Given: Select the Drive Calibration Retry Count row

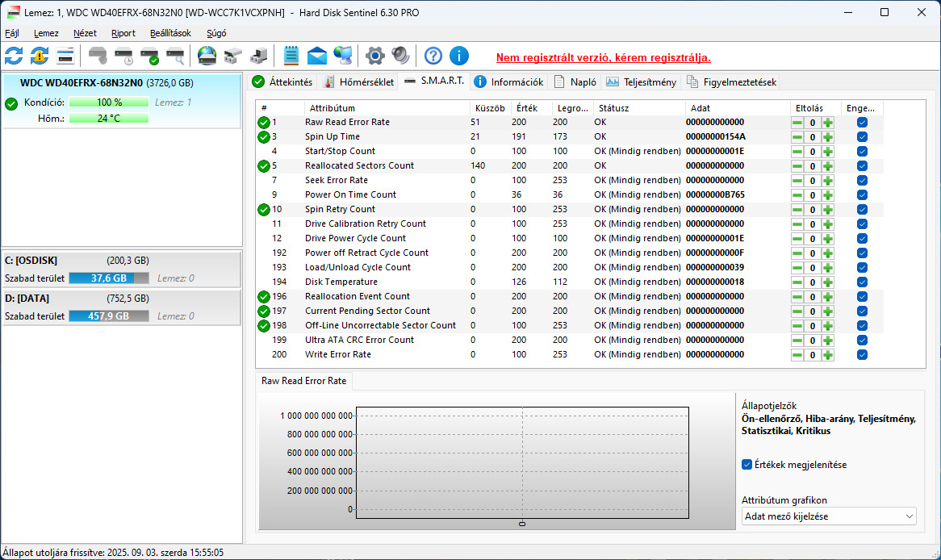Looking at the screenshot, I should (569, 224).
